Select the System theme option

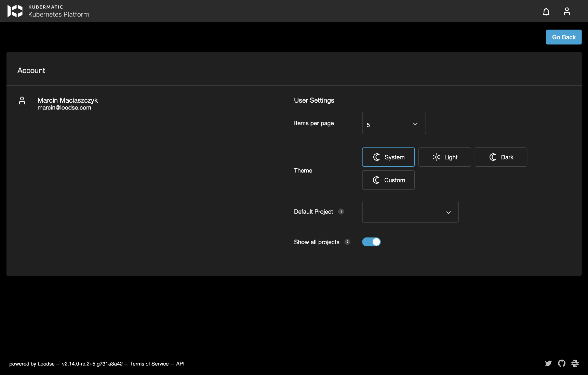coord(388,157)
